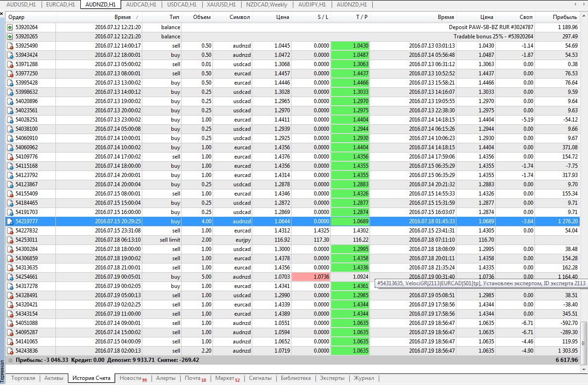Click the order icon beside 54109776

click(x=10, y=157)
